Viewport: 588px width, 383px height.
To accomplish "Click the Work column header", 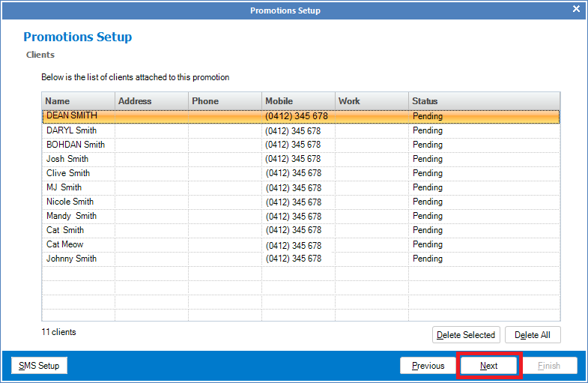I will click(372, 100).
